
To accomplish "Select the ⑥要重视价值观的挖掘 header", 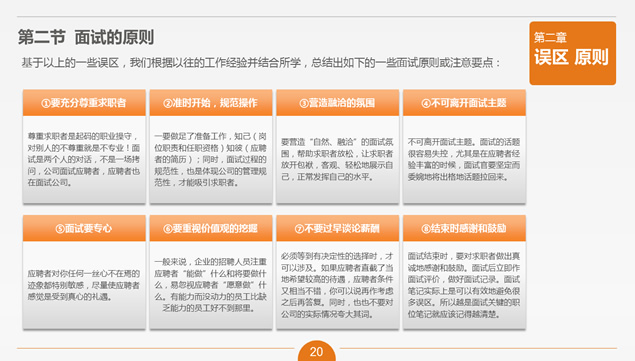I will pyautogui.click(x=211, y=229).
